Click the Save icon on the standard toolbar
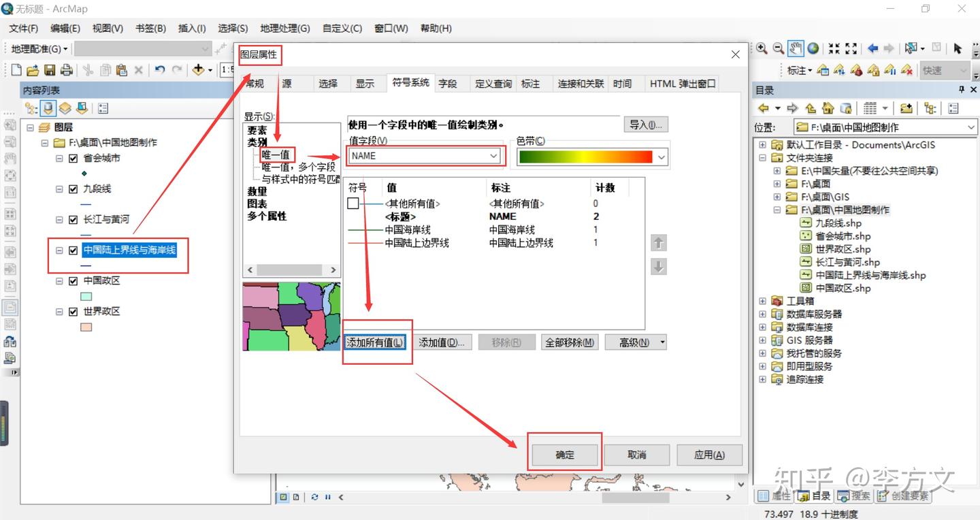This screenshot has height=520, width=980. point(50,70)
